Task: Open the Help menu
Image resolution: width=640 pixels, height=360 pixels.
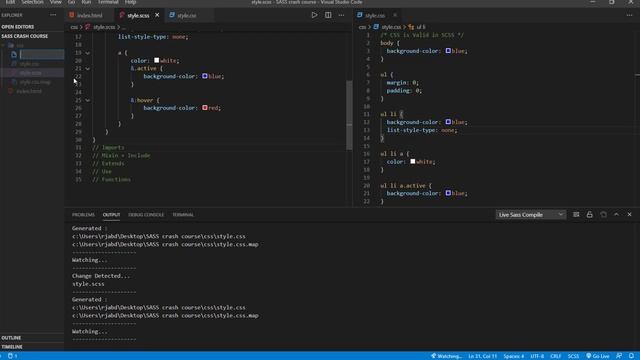Action: (130, 2)
